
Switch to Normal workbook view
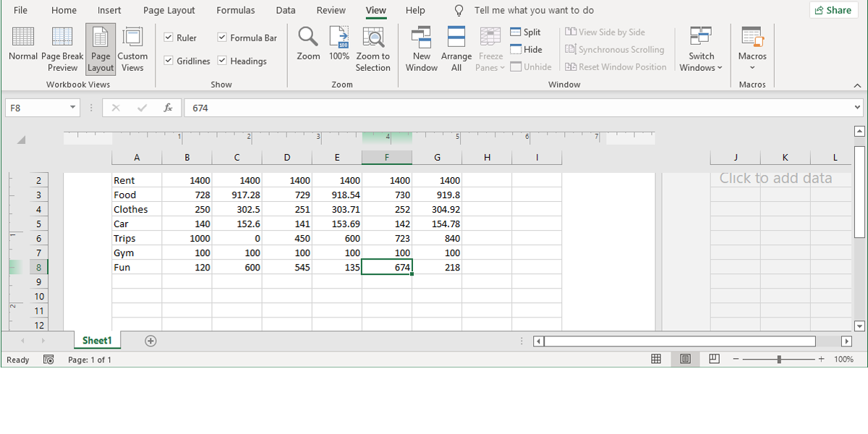point(22,48)
